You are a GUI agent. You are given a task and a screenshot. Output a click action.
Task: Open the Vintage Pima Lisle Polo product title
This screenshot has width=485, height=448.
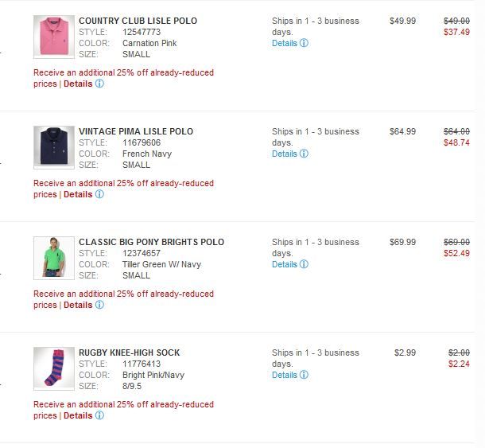[x=136, y=131]
